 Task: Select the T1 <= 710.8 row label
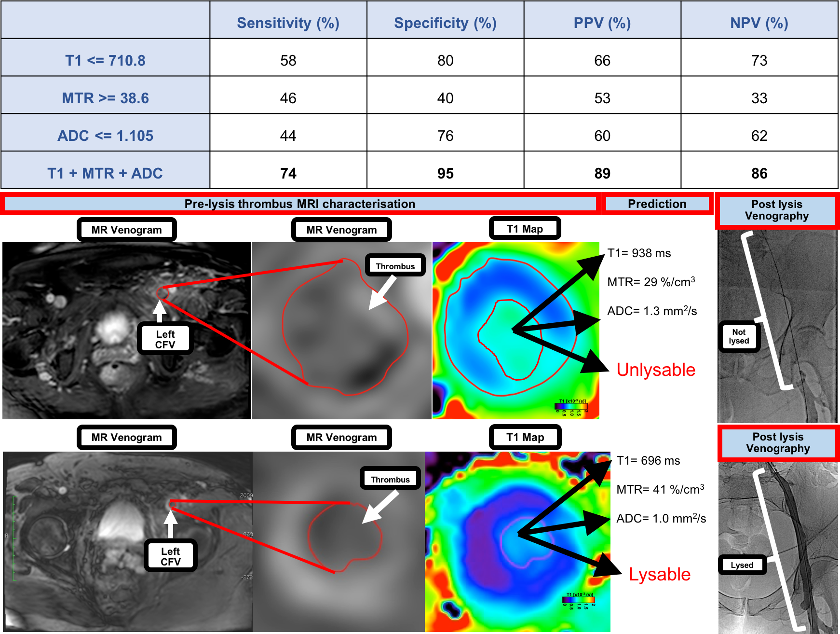105,60
